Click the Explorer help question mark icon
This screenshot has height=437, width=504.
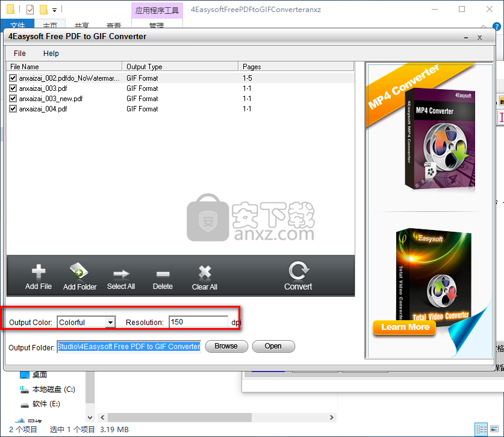(x=497, y=26)
